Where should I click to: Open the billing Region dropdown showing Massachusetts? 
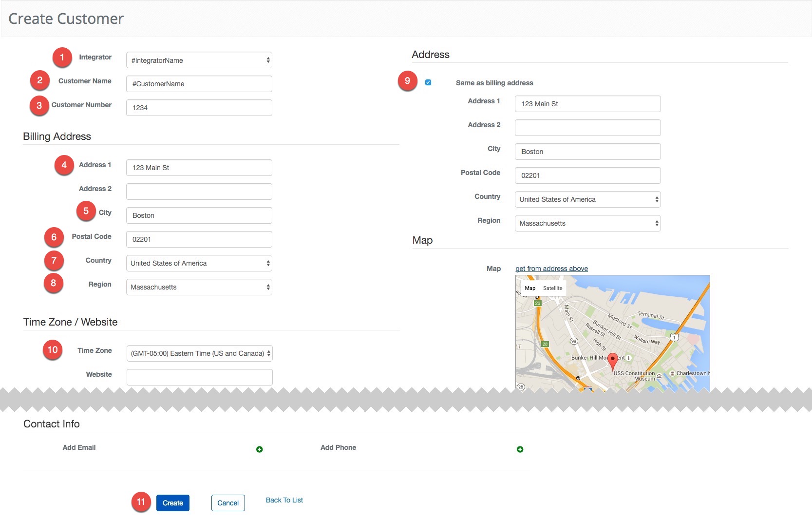198,287
